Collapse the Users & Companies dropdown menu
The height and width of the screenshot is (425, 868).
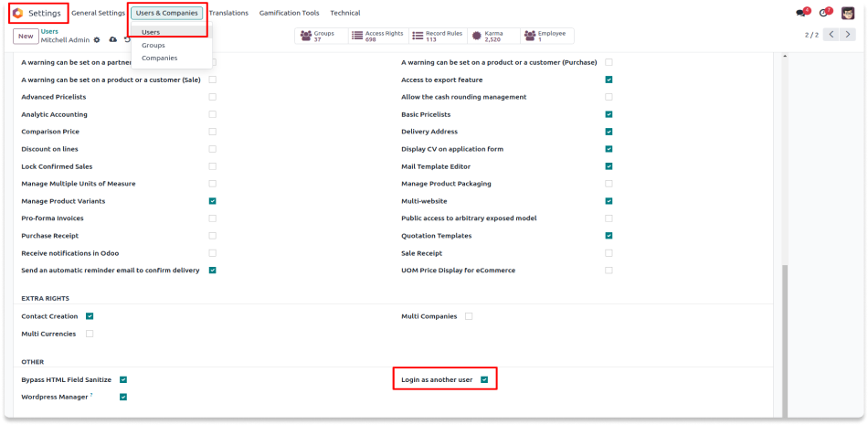[166, 13]
